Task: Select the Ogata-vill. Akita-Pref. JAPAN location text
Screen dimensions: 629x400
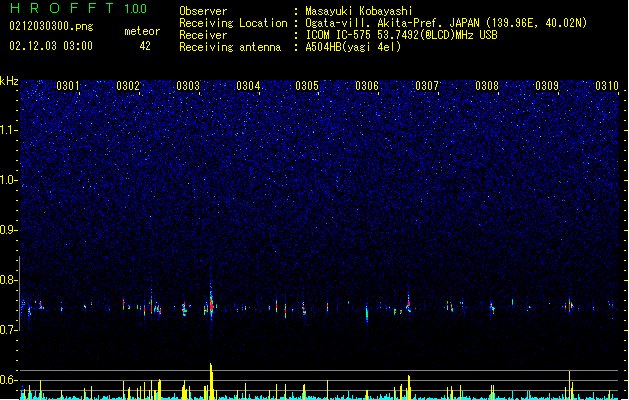Action: pyautogui.click(x=446, y=23)
